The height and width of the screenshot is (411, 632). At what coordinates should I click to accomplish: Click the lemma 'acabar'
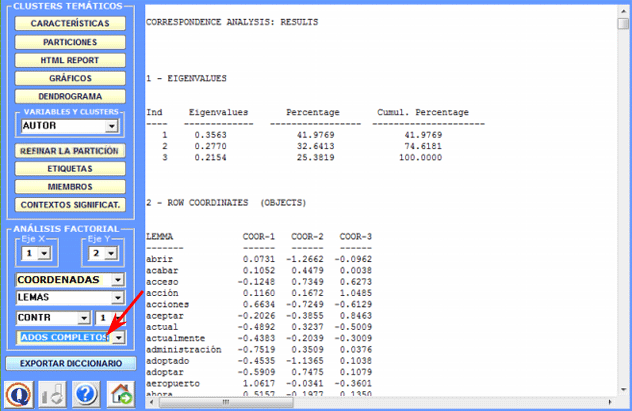pyautogui.click(x=162, y=270)
